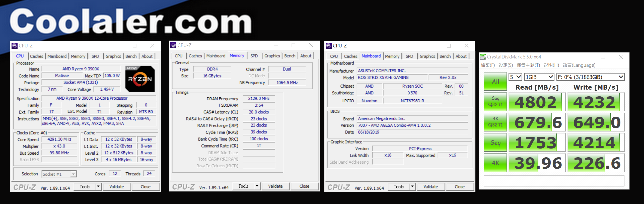Open the 佈景主題(T) menu in CrystalDiskMark
644x204 pixels.
point(528,65)
